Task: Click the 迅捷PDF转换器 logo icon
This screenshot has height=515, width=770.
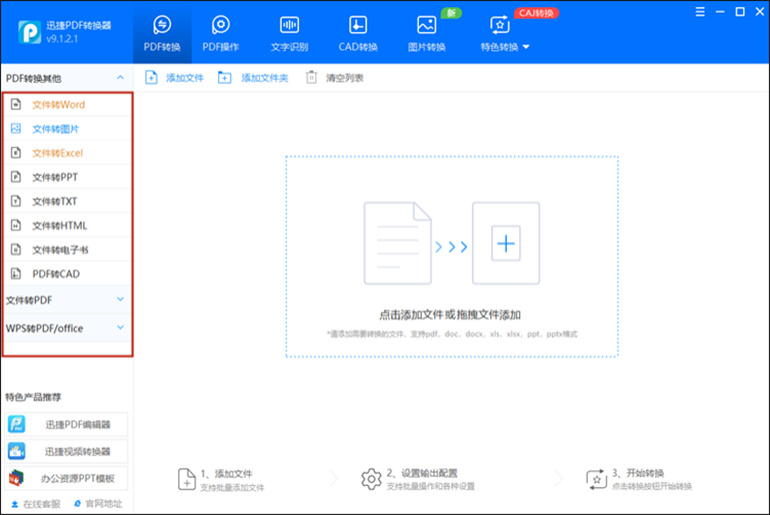Action: (x=29, y=32)
